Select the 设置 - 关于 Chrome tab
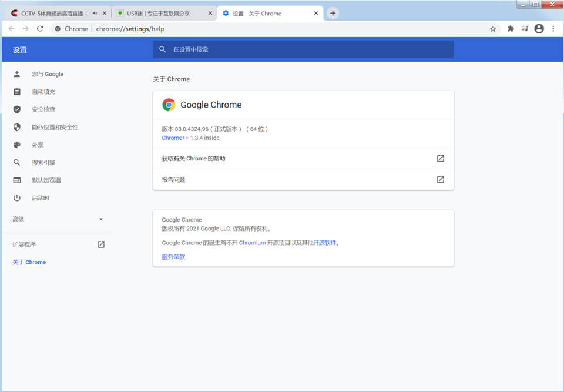 270,14
